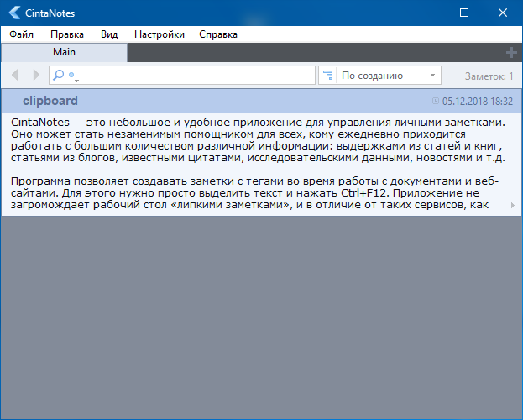Switch to the Main section tab
The height and width of the screenshot is (420, 523).
click(64, 52)
